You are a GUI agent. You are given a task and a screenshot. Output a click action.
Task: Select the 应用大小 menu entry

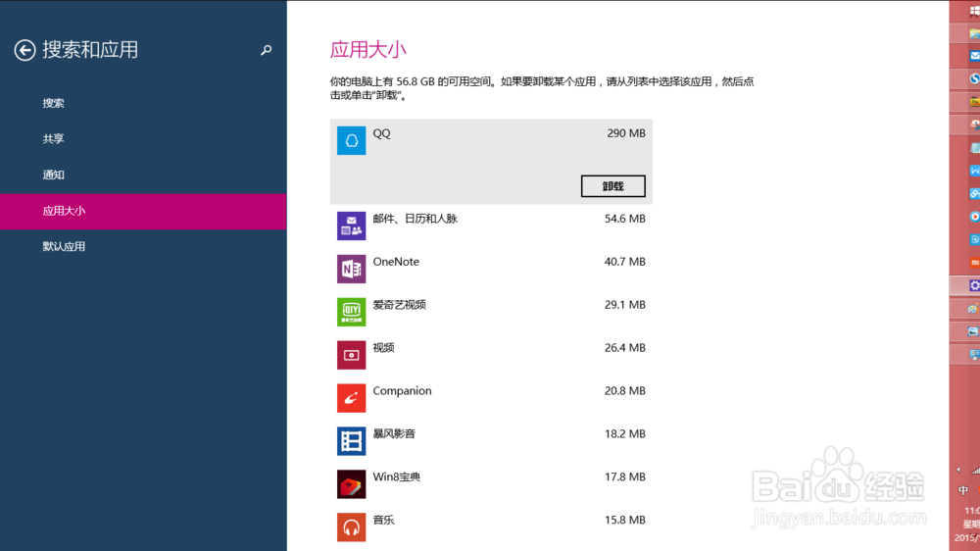(x=143, y=212)
